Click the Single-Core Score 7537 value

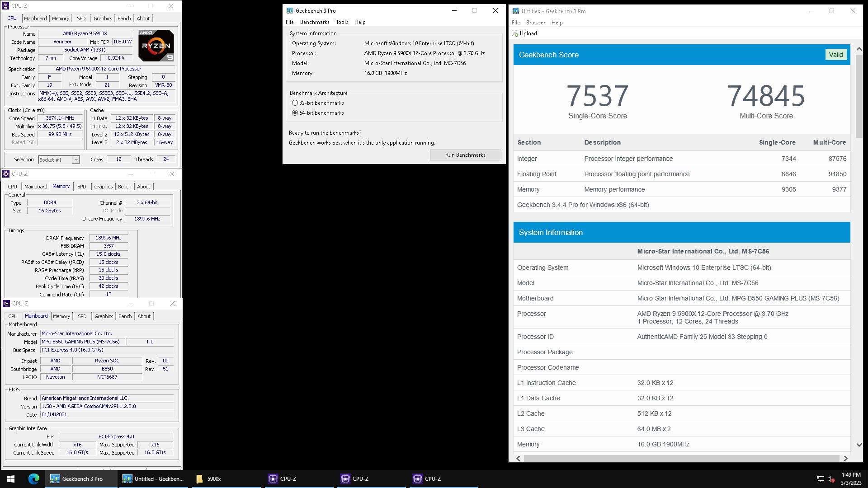(x=597, y=96)
